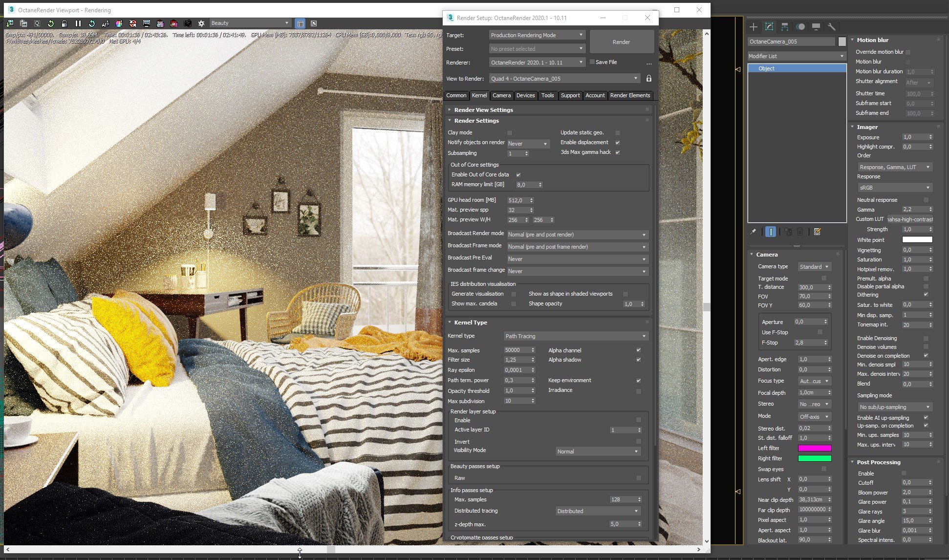
Task: Open the Create panel plus icon
Action: pos(754,27)
